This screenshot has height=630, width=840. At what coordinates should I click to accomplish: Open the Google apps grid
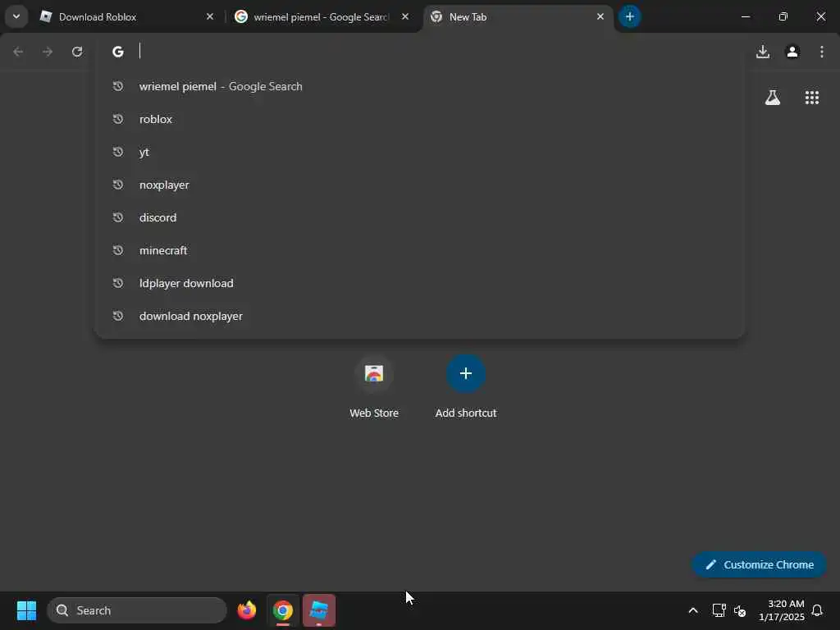[x=812, y=98]
